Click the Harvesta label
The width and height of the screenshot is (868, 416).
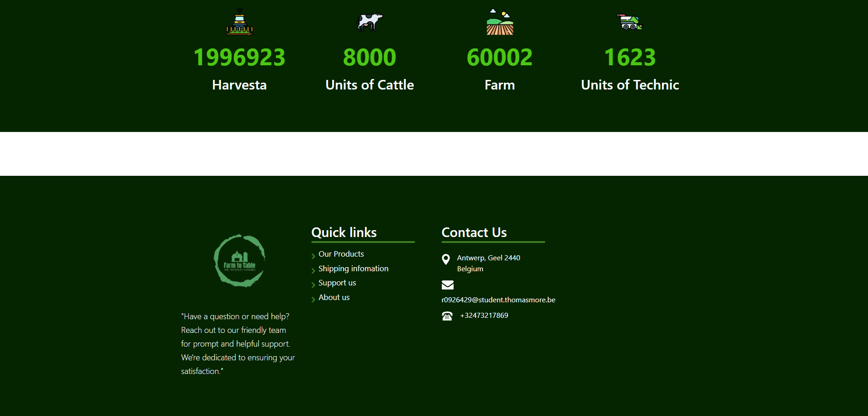click(x=239, y=85)
